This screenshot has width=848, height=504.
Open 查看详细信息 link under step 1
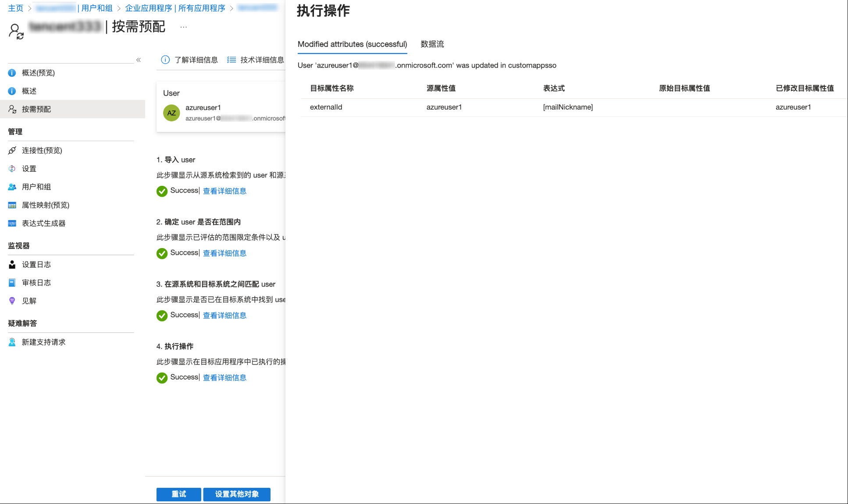(224, 191)
